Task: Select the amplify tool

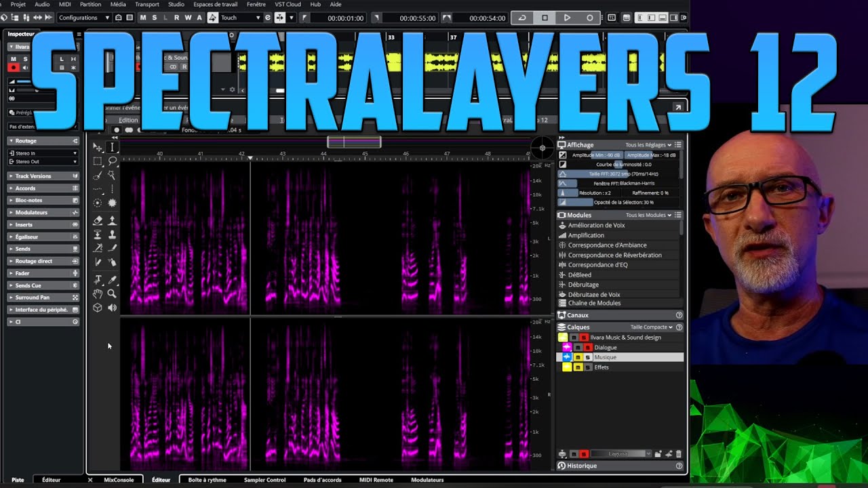Action: [113, 220]
